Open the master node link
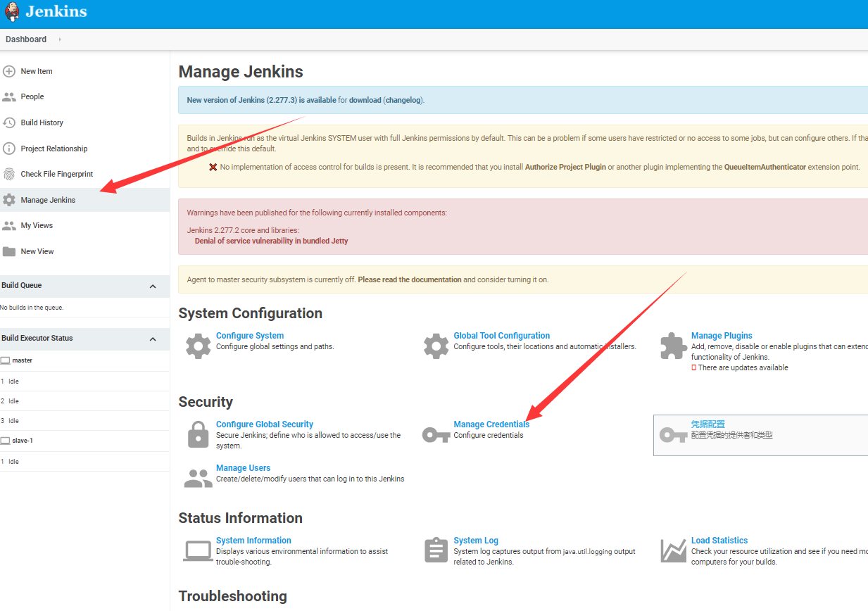Viewport: 868px width, 611px height. [22, 360]
